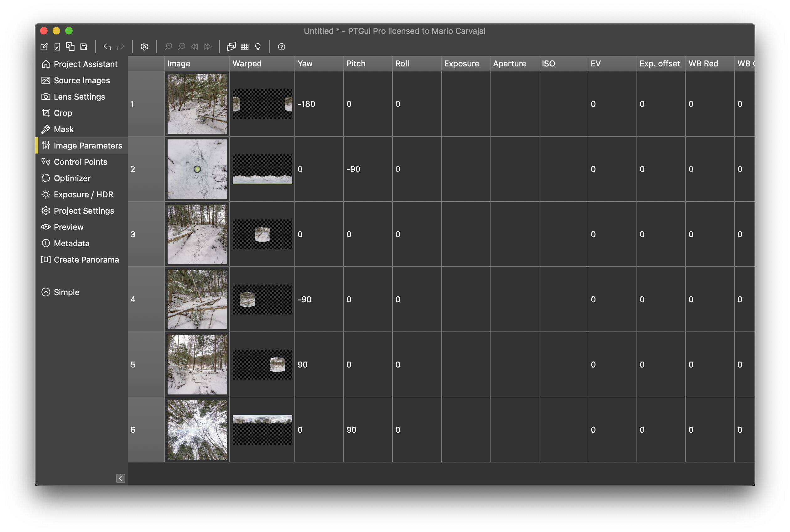Click the Zoom In magnifier icon
790x532 pixels.
click(x=168, y=46)
